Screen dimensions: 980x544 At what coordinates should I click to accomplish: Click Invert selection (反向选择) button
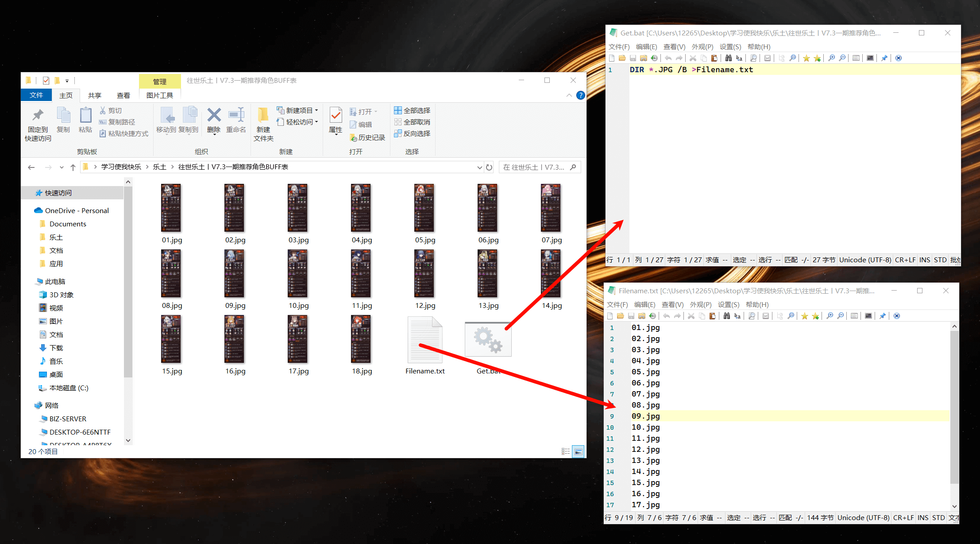click(x=412, y=133)
